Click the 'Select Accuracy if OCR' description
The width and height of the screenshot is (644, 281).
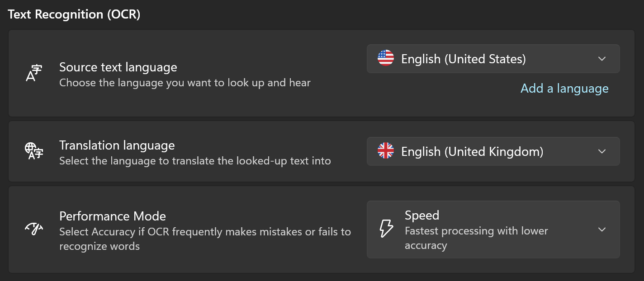[205, 239]
